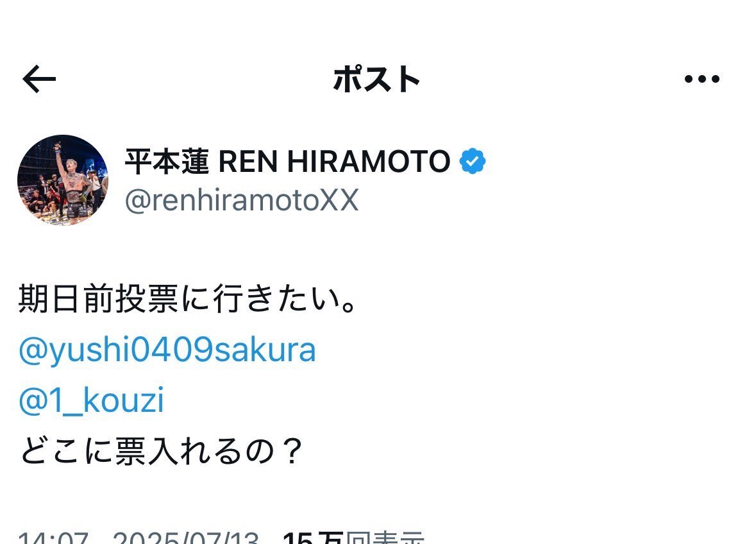Image resolution: width=756 pixels, height=544 pixels.
Task: Tap the word 期日前投票 in the post
Action: coord(99,299)
